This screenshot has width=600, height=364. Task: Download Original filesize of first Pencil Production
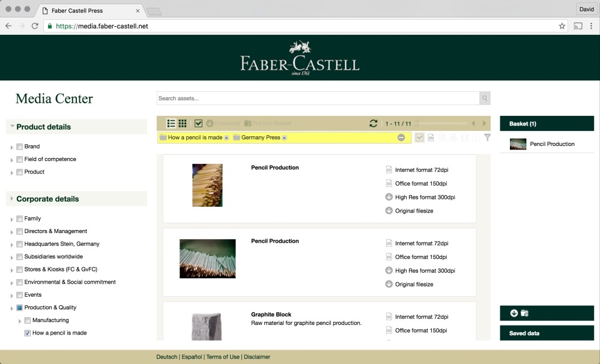[409, 211]
